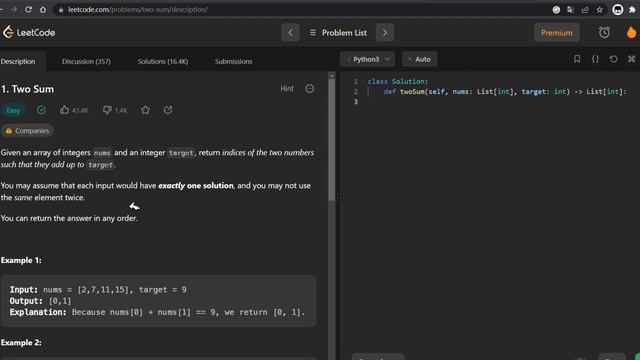Image resolution: width=640 pixels, height=360 pixels.
Task: Click the 'def twoSum' code line
Action: 504,92
